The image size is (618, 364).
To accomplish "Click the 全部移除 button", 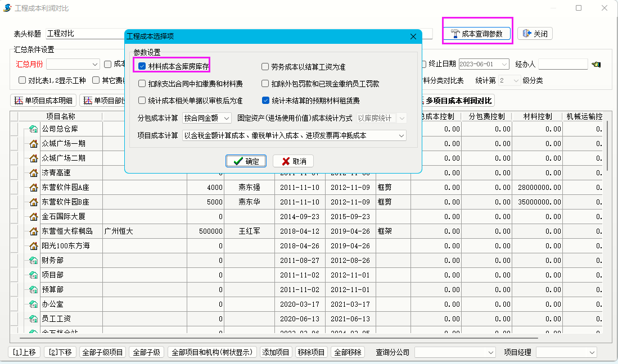I will point(348,352).
